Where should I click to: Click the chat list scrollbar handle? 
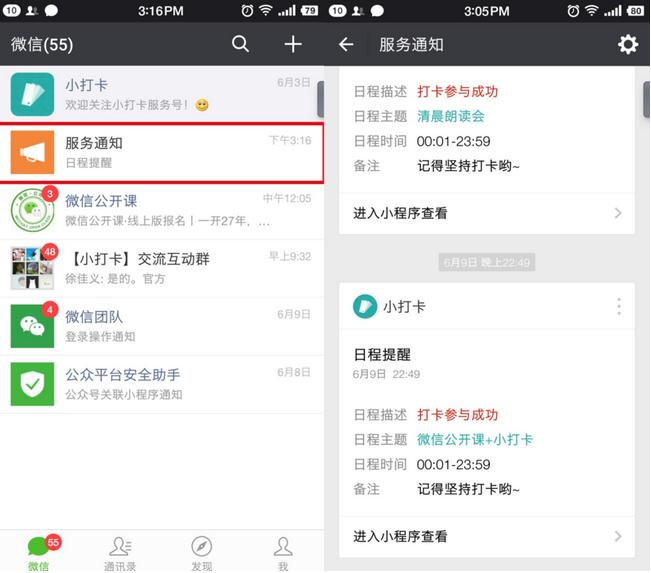pyautogui.click(x=320, y=100)
